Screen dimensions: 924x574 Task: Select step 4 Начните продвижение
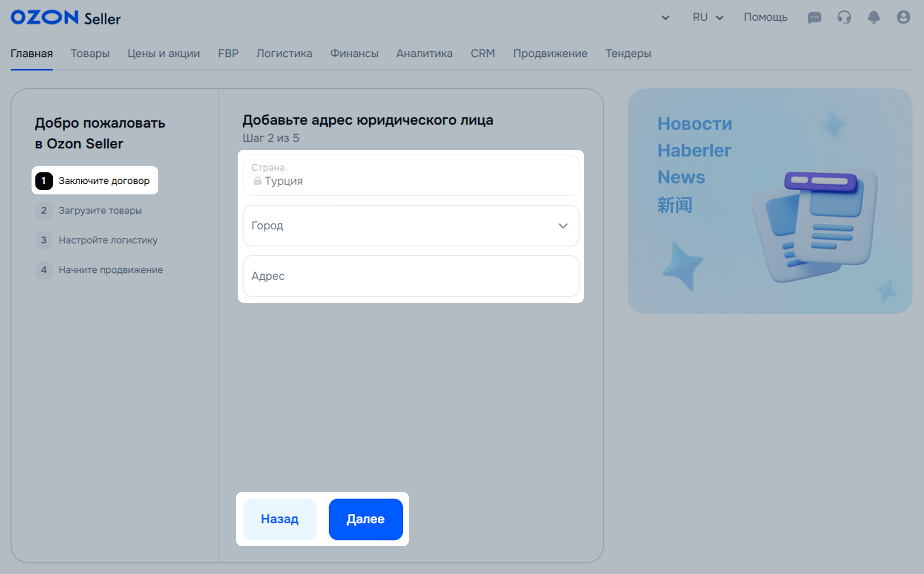point(99,270)
